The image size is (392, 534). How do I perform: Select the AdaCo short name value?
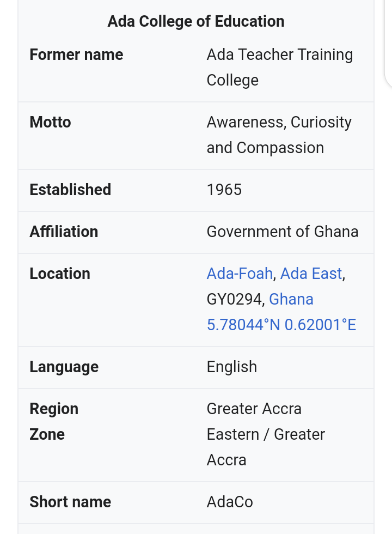[x=230, y=502]
